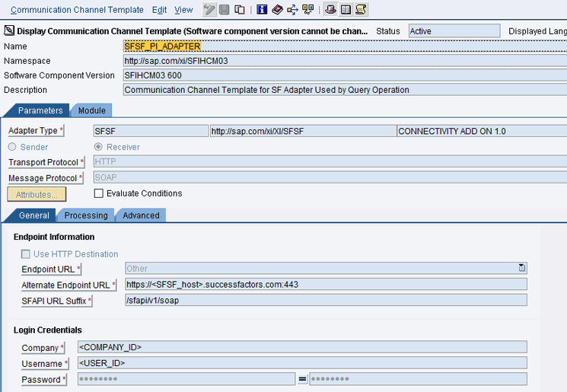Expand the Transport Protocol HTTP dropdown
This screenshot has height=392, width=567.
[x=329, y=162]
